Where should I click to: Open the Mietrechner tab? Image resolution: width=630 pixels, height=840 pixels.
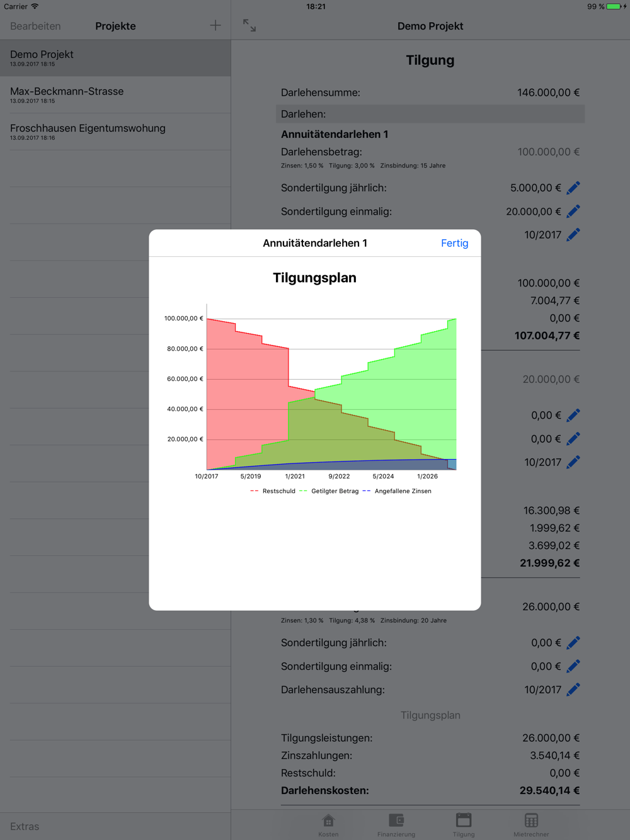tap(531, 825)
